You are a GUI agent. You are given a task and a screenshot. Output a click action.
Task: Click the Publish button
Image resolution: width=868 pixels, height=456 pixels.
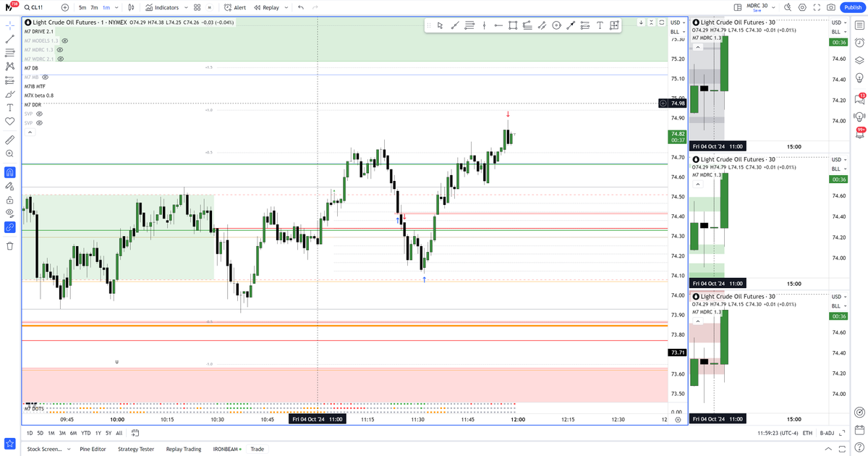point(853,7)
